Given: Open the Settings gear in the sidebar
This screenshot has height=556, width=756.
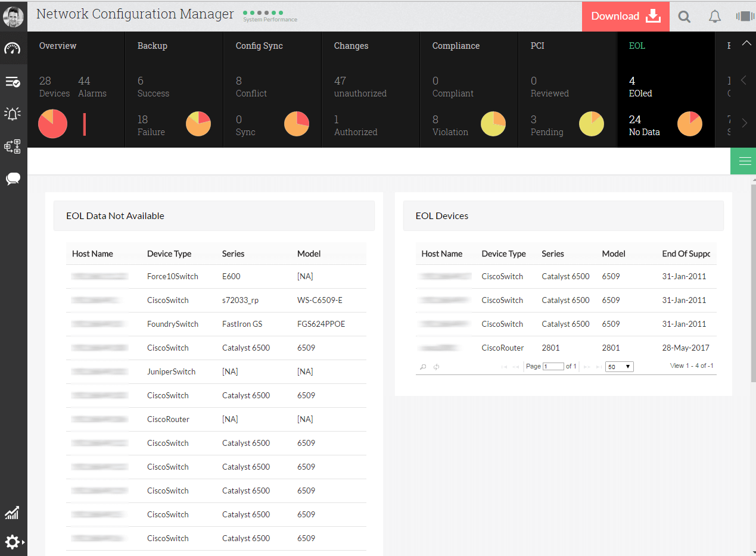Looking at the screenshot, I should [13, 542].
